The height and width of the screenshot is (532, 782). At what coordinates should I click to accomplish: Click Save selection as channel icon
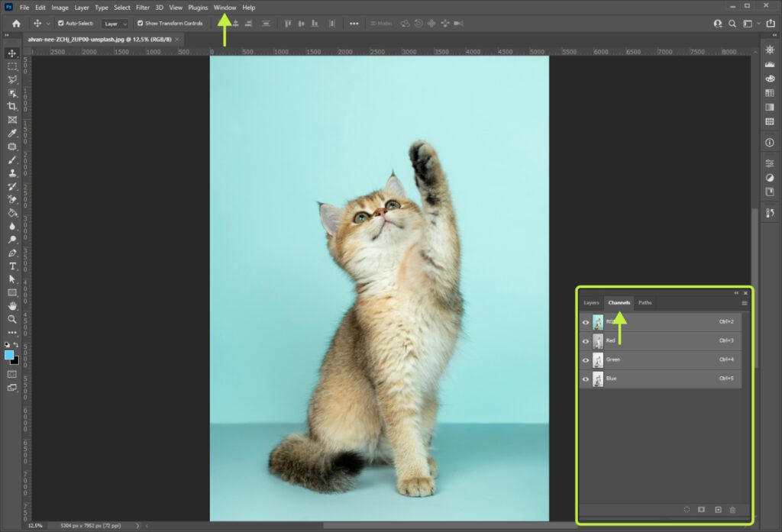(x=701, y=510)
